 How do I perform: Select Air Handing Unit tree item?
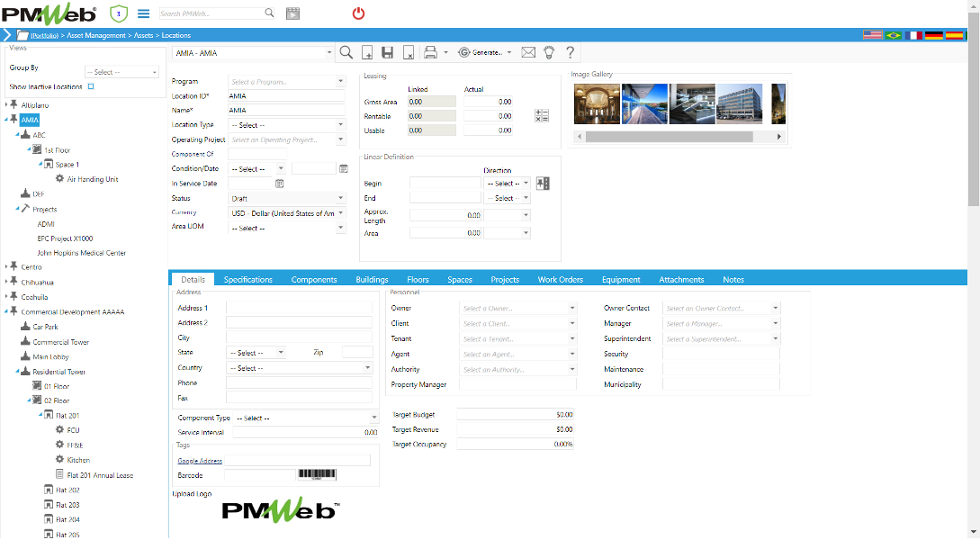click(93, 179)
